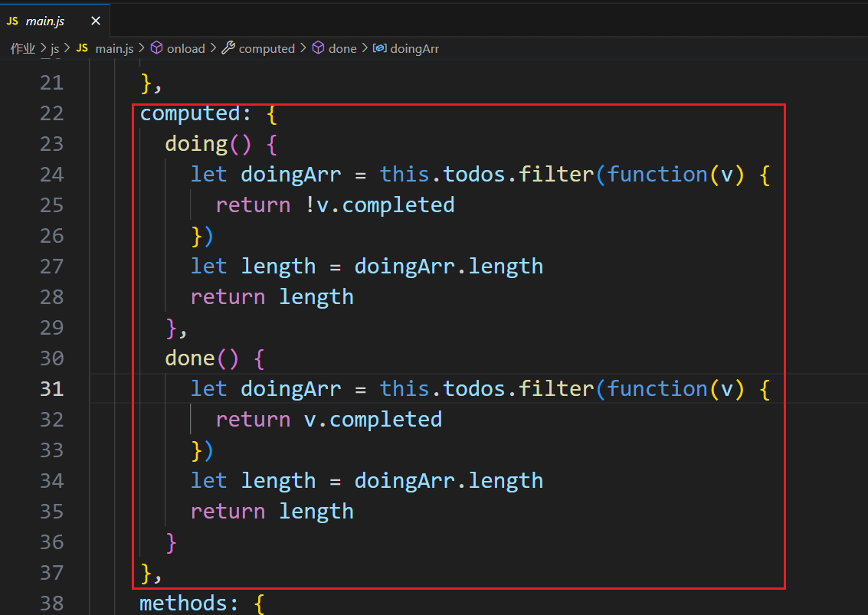
Task: Click the JS file icon on main.js tab
Action: pyautogui.click(x=13, y=21)
